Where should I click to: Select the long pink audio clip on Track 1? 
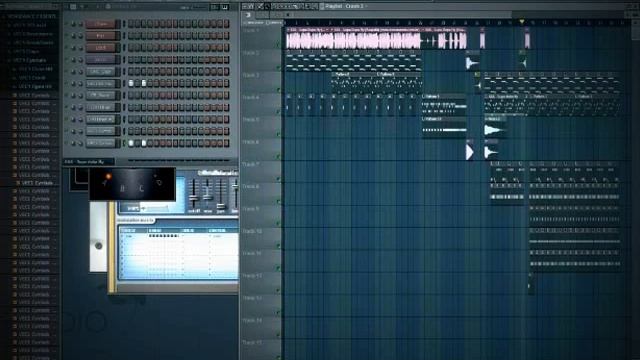click(353, 39)
